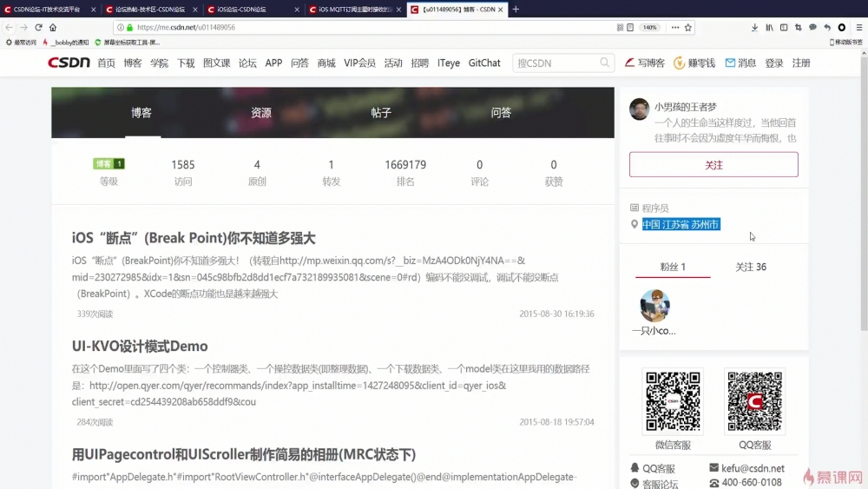This screenshot has width=868, height=489.
Task: Select the 资源 profile tab
Action: pos(261,112)
